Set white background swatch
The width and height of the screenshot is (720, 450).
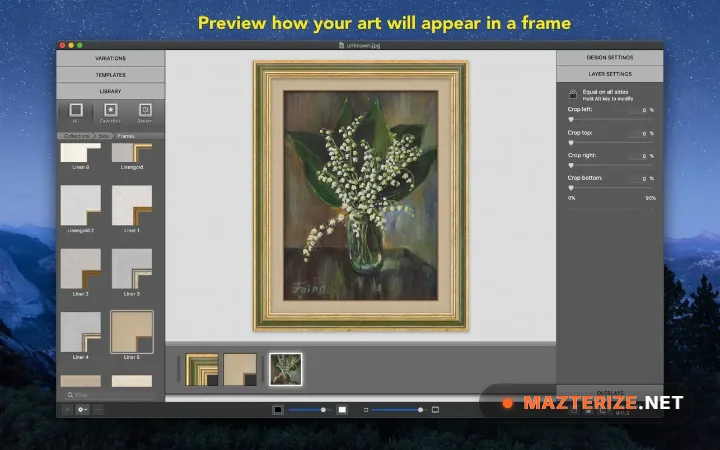tap(342, 410)
